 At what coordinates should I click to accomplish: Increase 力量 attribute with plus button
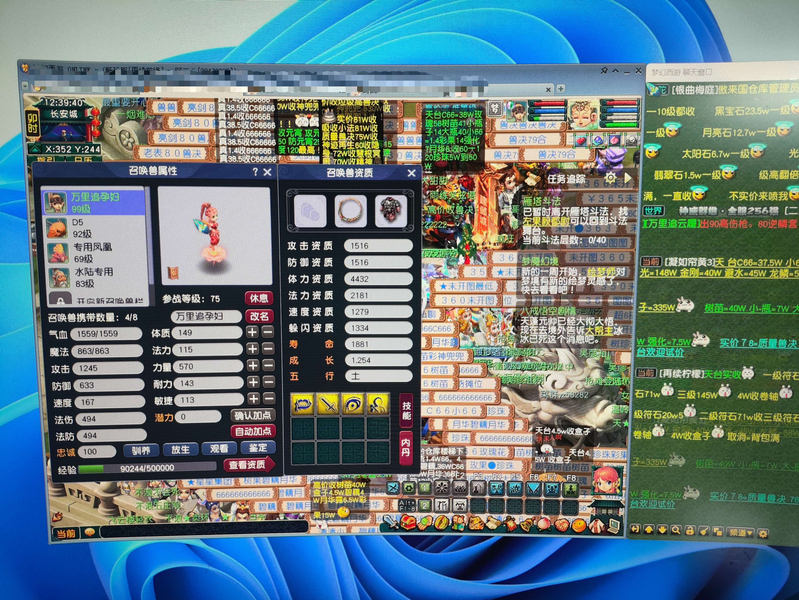pyautogui.click(x=253, y=366)
